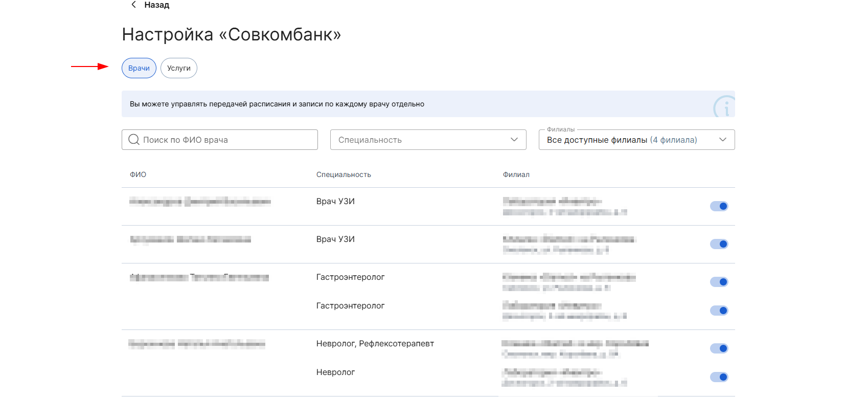Image resolution: width=868 pixels, height=397 pixels.
Task: Click the info banner message text
Action: click(277, 104)
